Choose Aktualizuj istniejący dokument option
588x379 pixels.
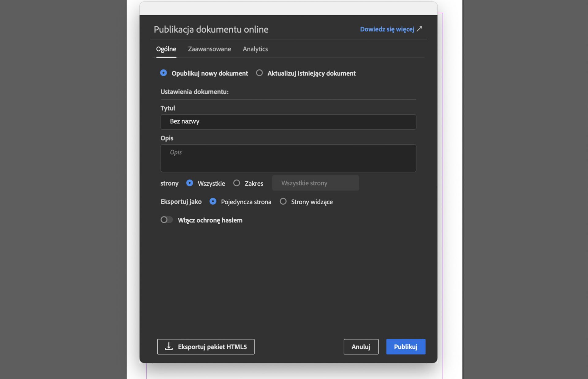pos(259,73)
